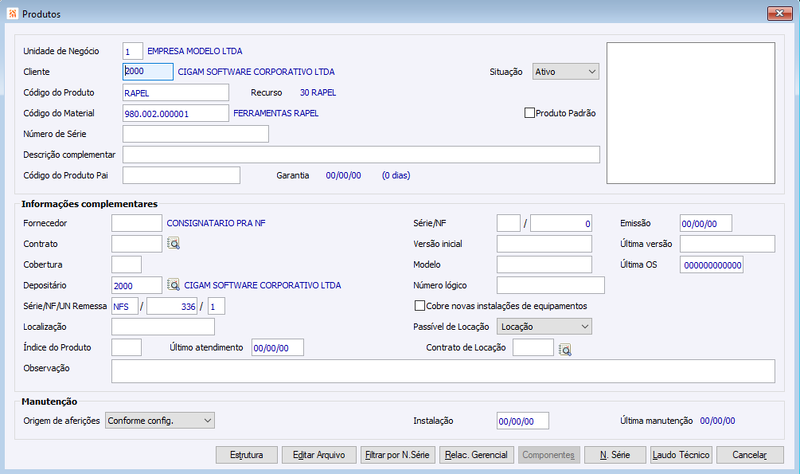Viewport: 800px width, 474px height.
Task: Click the Código do Material field
Action: click(x=176, y=113)
